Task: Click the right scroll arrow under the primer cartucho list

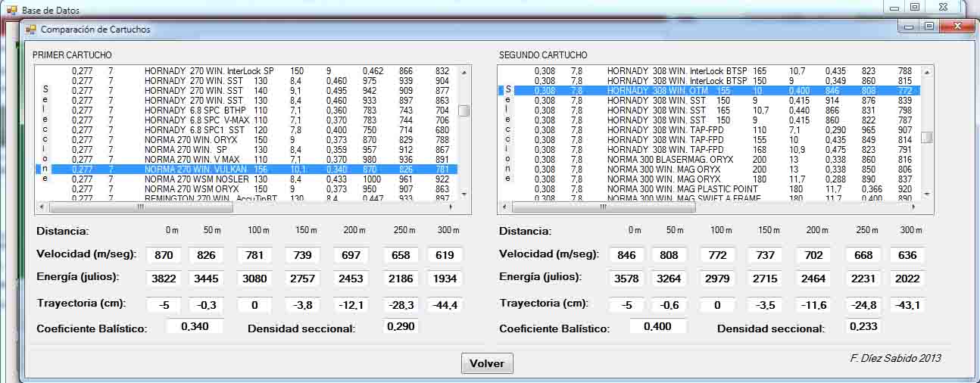Action: point(451,207)
